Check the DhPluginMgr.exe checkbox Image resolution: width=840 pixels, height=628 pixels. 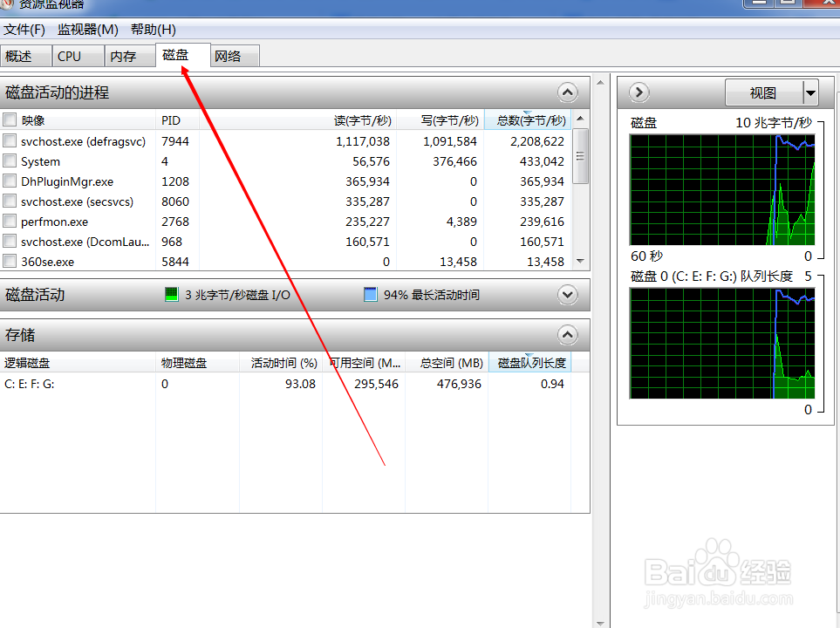pos(9,181)
